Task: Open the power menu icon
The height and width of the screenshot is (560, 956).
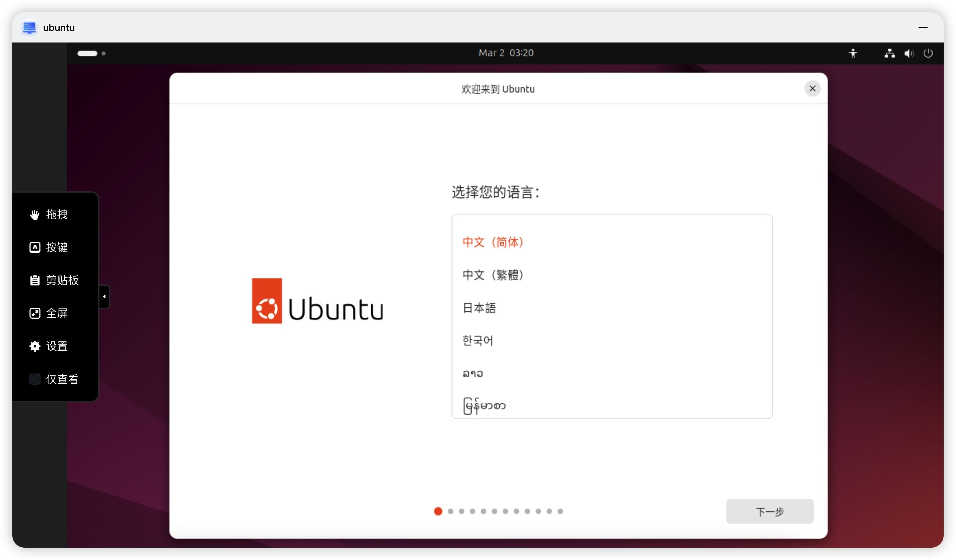Action: point(928,53)
